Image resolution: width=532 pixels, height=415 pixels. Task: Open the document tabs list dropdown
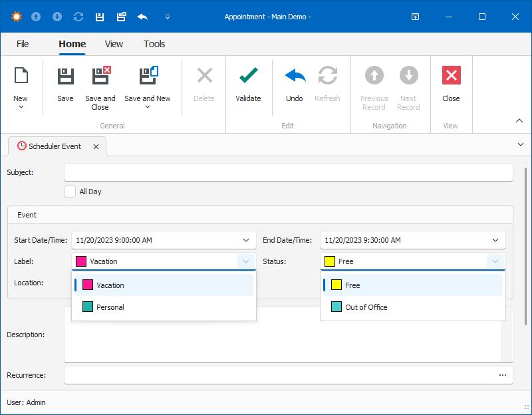(521, 144)
